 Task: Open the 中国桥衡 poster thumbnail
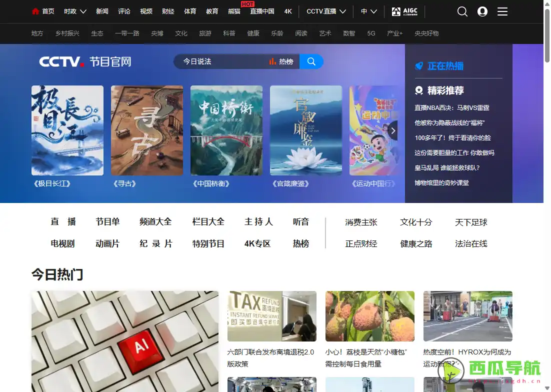click(x=226, y=130)
